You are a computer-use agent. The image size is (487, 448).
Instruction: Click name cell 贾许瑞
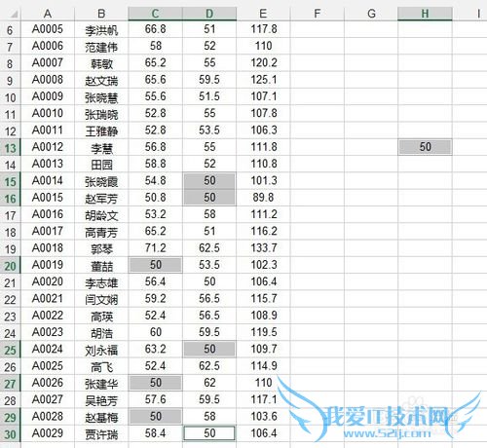pos(101,434)
